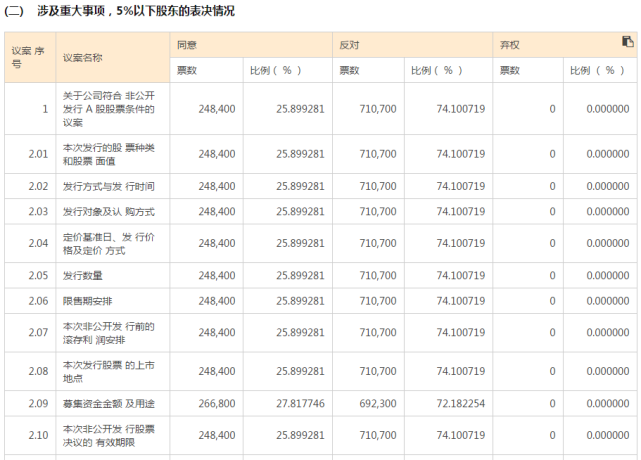This screenshot has height=460, width=641.
Task: Click the 弃权 group header
Action: 565,45
